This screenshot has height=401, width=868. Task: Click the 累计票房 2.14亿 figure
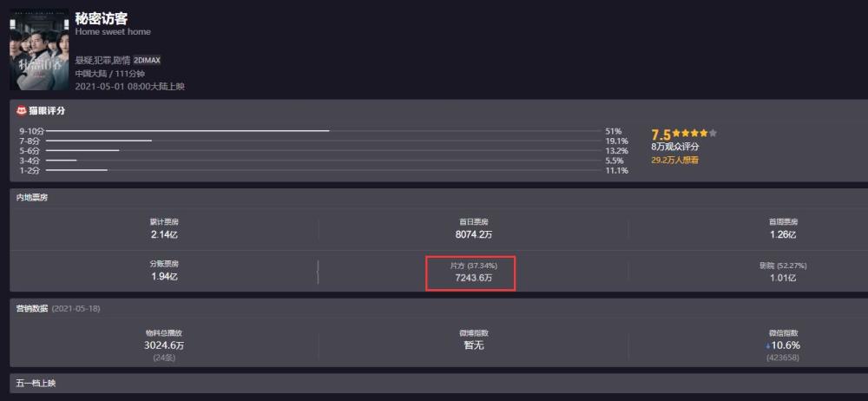coord(164,233)
